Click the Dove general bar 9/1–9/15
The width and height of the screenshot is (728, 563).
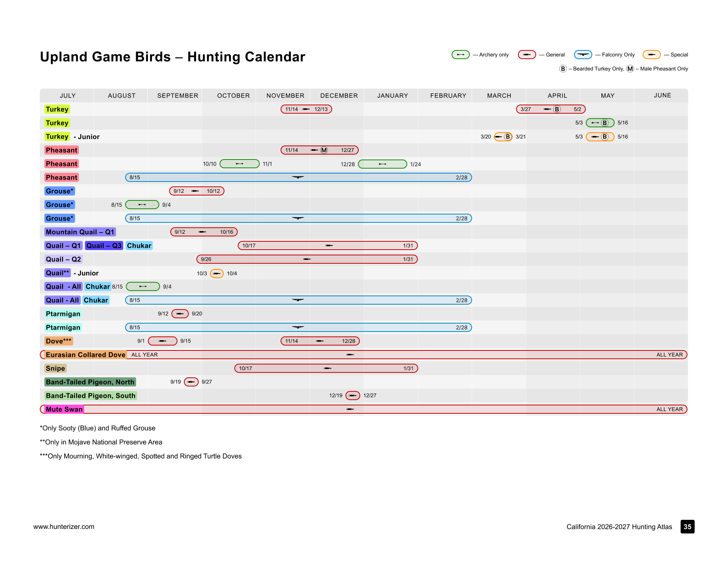[163, 341]
